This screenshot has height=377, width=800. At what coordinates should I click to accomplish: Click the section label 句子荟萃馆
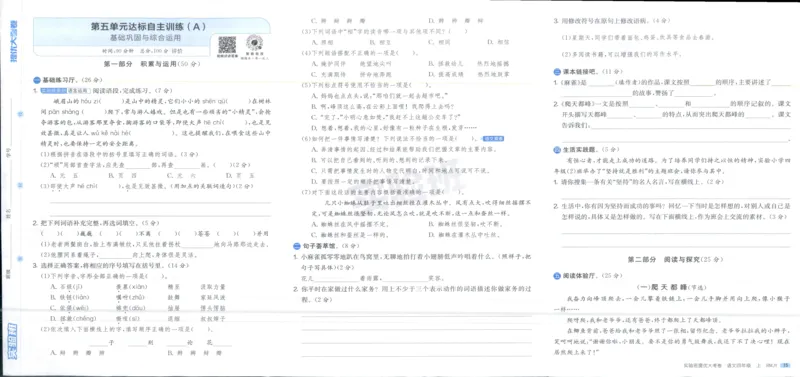click(318, 246)
